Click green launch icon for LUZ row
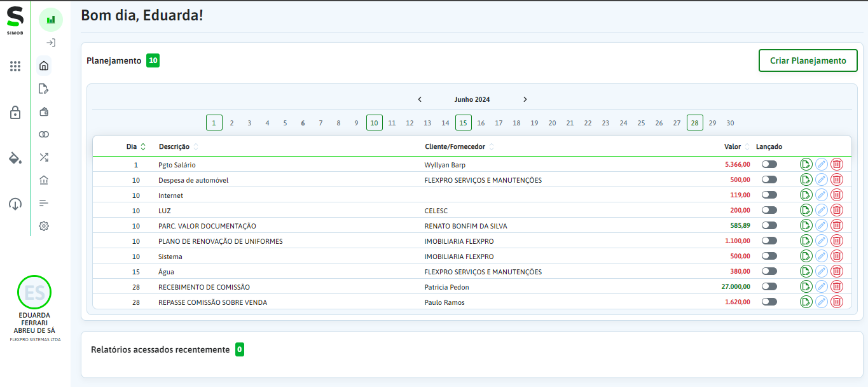The width and height of the screenshot is (868, 387). point(806,210)
